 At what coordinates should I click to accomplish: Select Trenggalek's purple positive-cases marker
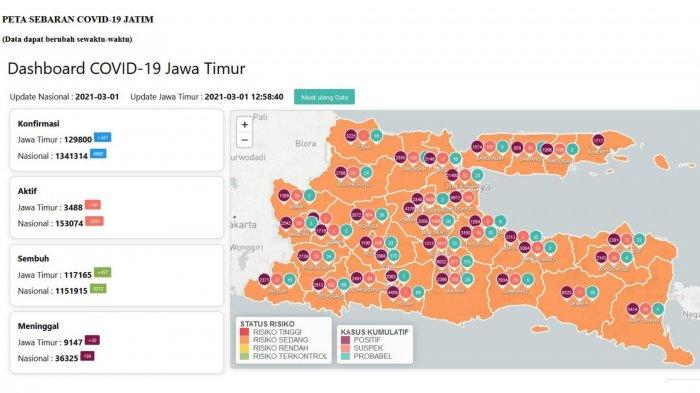[318, 284]
